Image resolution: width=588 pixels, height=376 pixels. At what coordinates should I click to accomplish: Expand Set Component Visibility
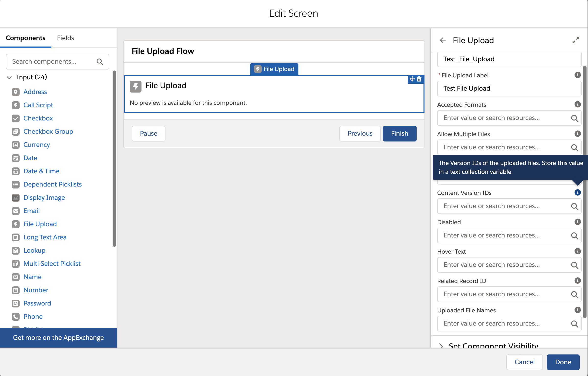pyautogui.click(x=441, y=346)
